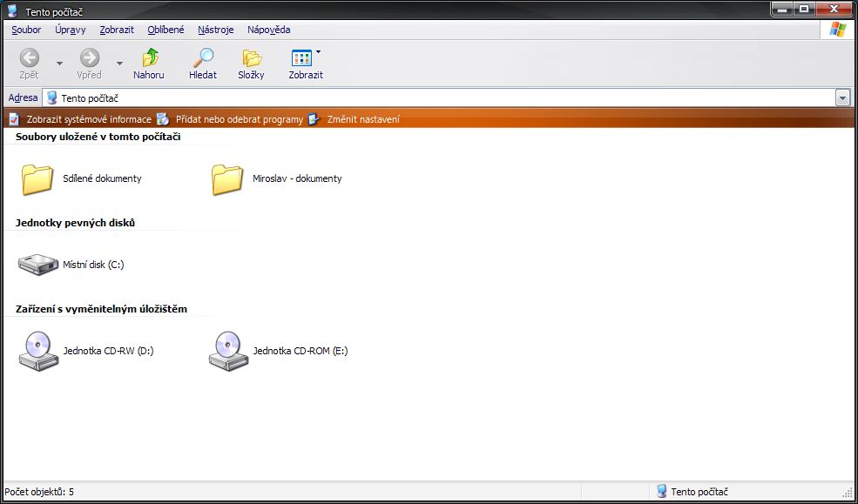Click the Zobrazit views toolbar icon
Image resolution: width=858 pixels, height=504 pixels.
301,57
